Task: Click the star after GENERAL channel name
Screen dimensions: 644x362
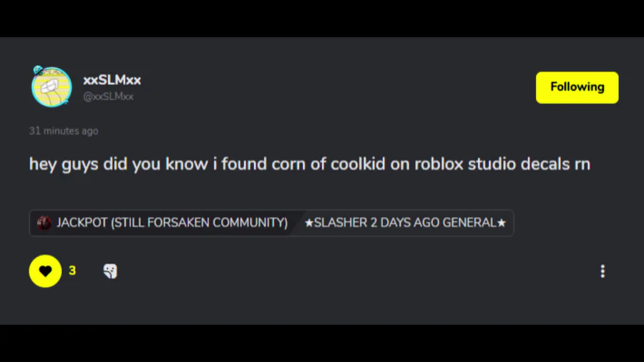Action: tap(502, 223)
